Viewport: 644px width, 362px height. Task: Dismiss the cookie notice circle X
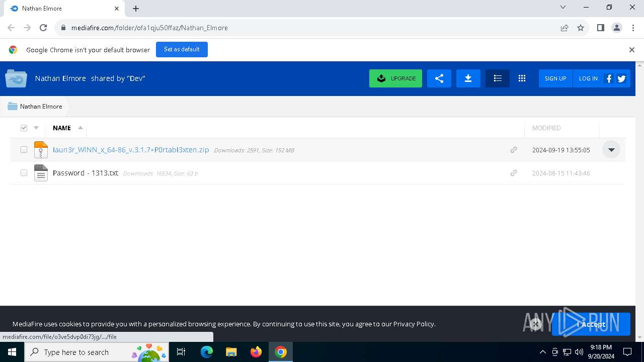click(536, 324)
